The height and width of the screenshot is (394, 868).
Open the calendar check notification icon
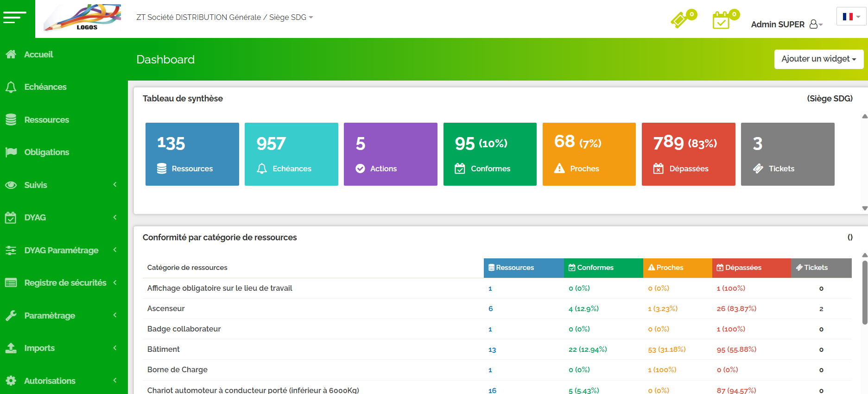pos(722,20)
